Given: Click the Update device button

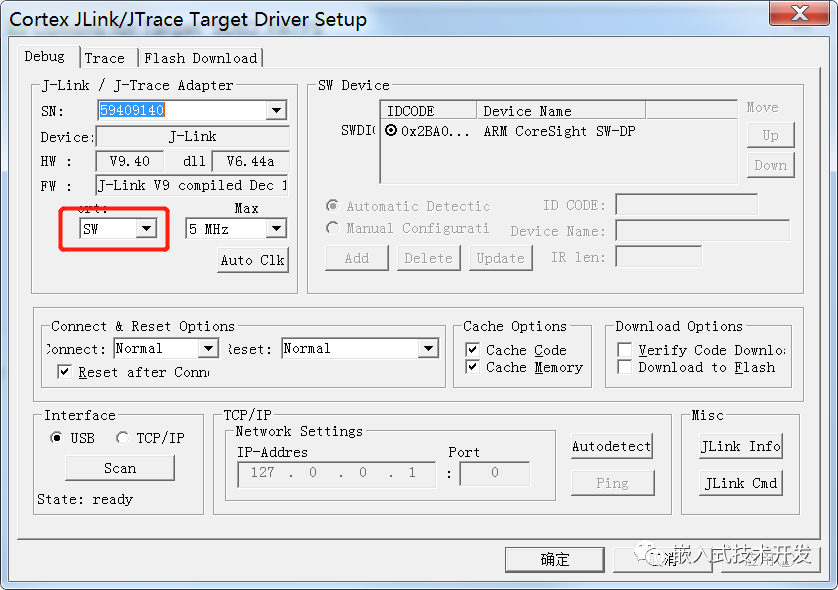Looking at the screenshot, I should [x=501, y=258].
